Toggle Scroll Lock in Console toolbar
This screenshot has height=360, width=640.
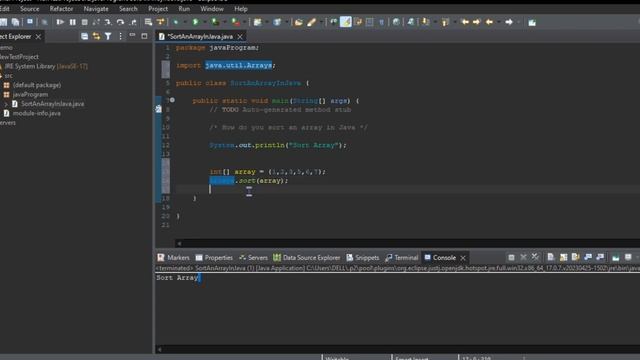pyautogui.click(x=563, y=257)
